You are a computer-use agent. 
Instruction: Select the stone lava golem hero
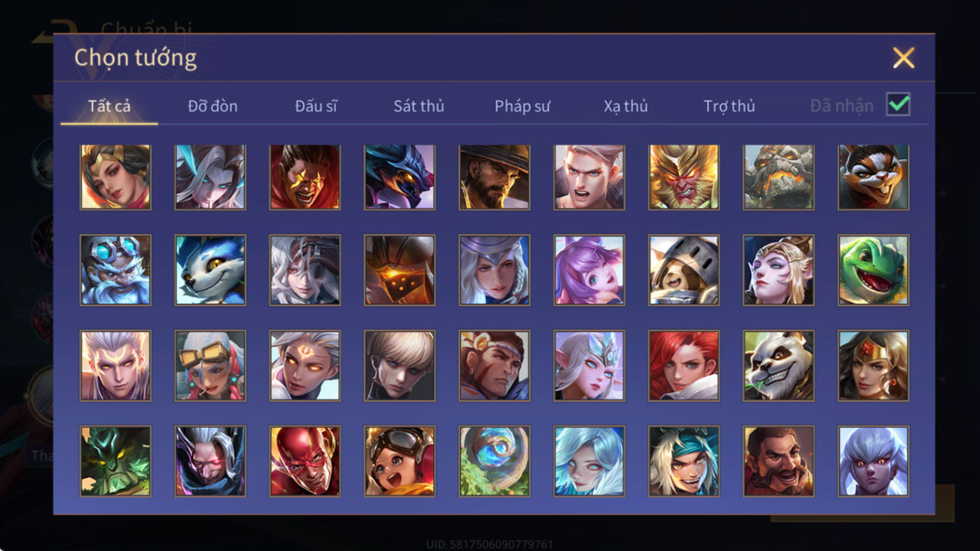pos(778,177)
